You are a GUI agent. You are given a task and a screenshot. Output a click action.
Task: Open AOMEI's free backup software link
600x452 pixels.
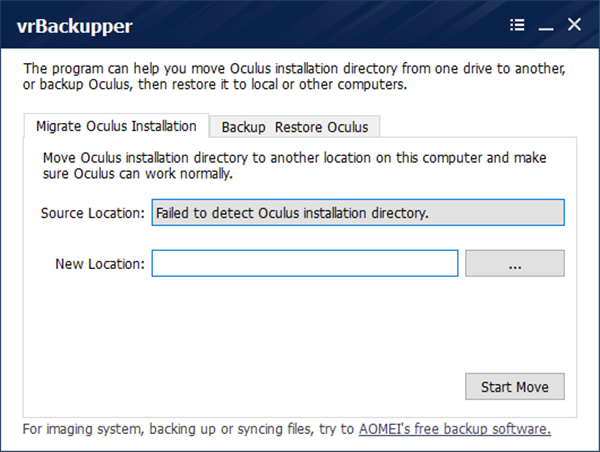click(x=455, y=429)
